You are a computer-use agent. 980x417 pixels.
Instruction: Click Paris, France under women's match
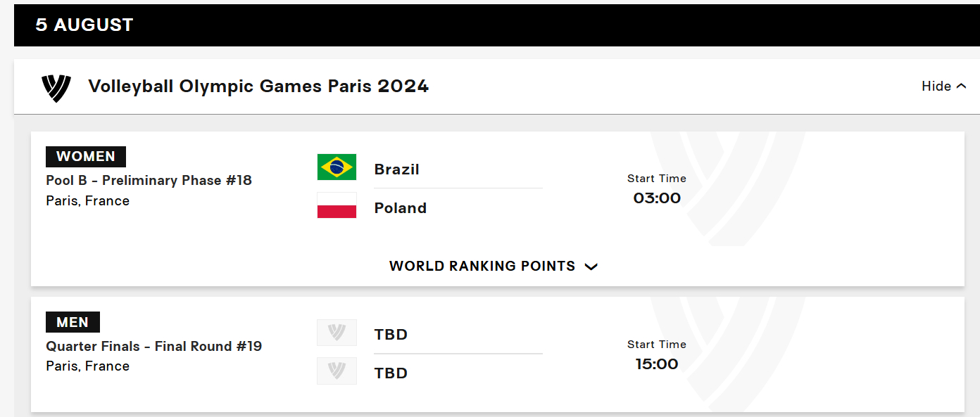88,200
